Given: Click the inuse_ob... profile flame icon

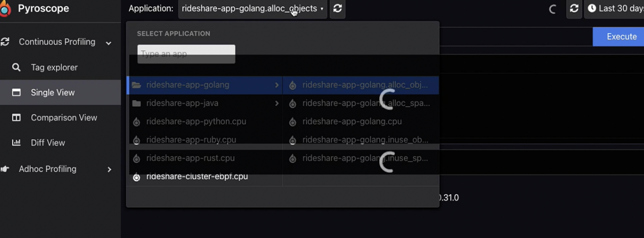Looking at the screenshot, I should pyautogui.click(x=292, y=140).
